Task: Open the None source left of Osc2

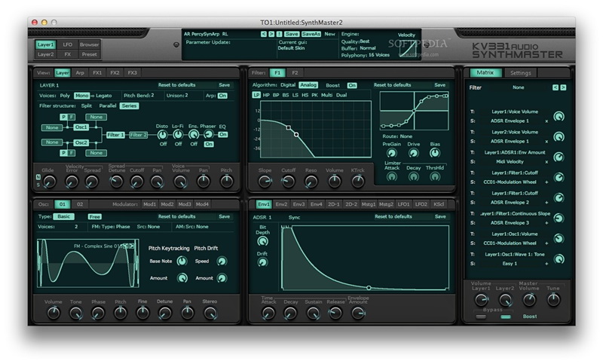Action: pos(52,142)
